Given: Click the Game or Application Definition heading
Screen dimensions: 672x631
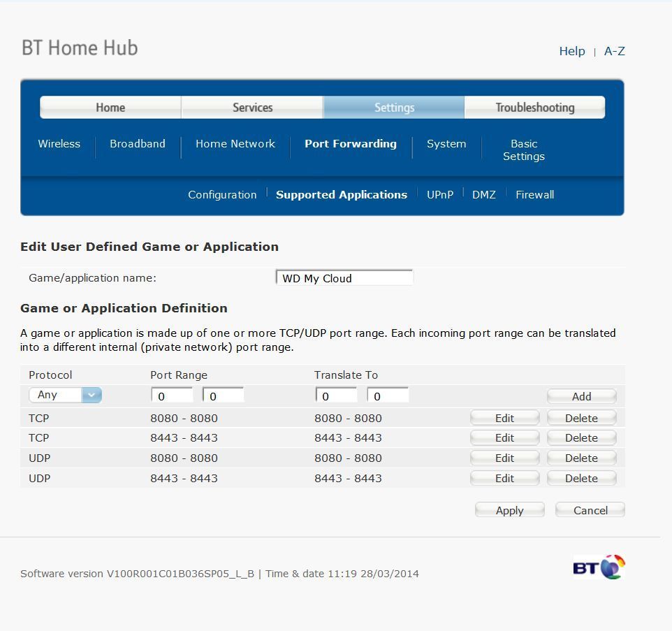Looking at the screenshot, I should pyautogui.click(x=124, y=308).
